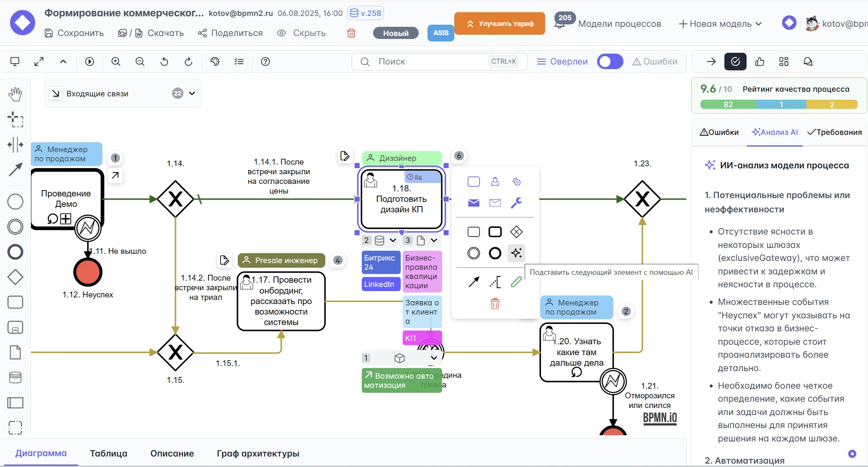Open the Требования tab
868x467 pixels.
tap(834, 132)
